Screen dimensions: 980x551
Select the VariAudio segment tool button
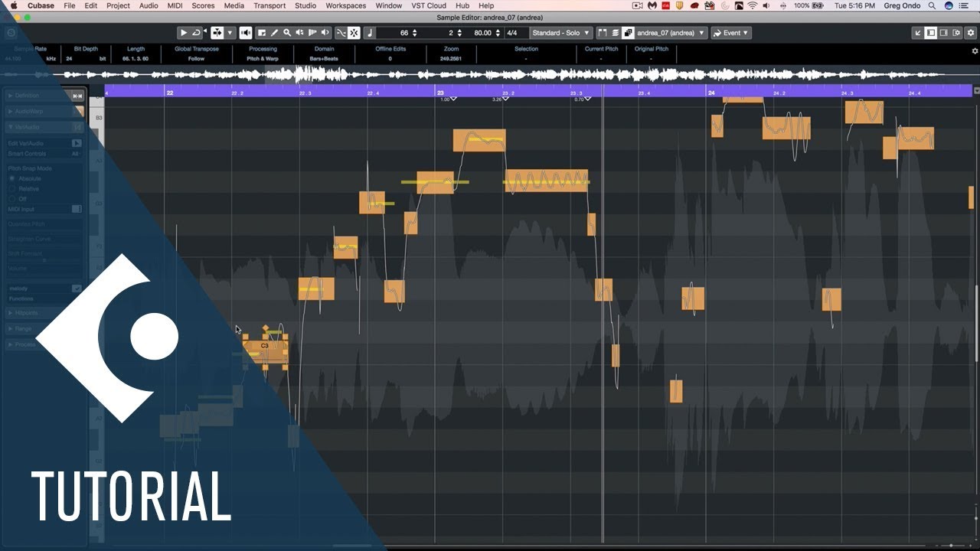217,33
